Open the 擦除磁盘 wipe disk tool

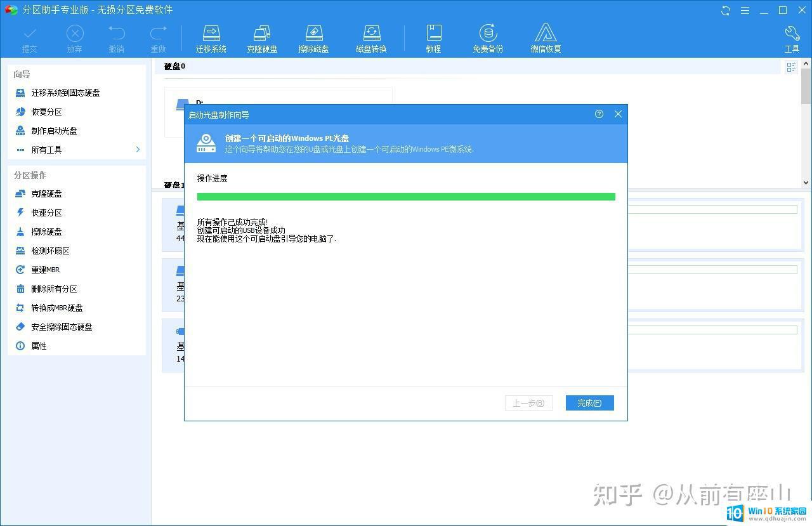(x=313, y=39)
